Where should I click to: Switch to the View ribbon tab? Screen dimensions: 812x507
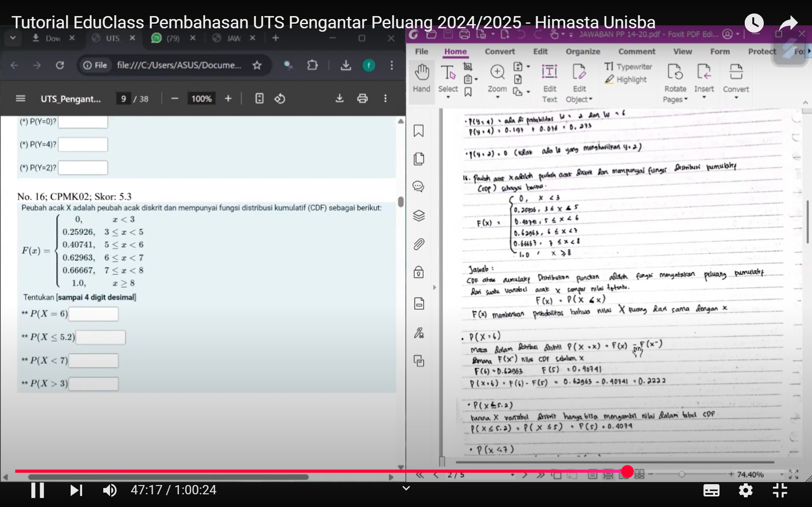coord(683,52)
